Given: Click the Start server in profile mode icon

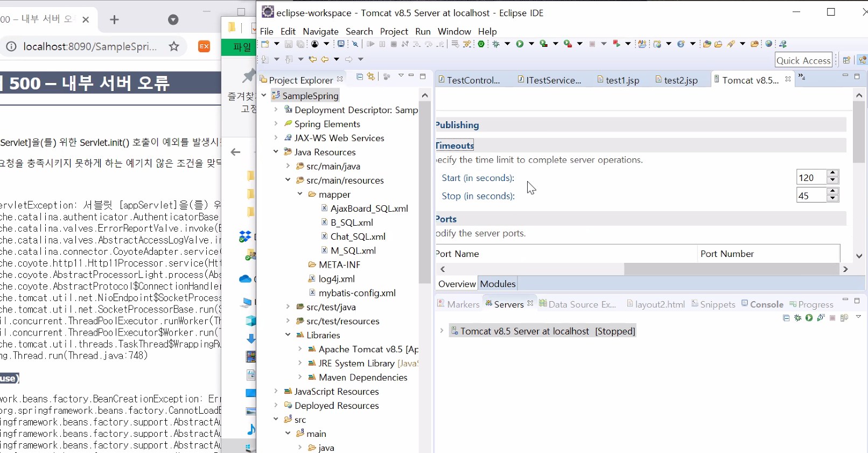Looking at the screenshot, I should pos(821,318).
